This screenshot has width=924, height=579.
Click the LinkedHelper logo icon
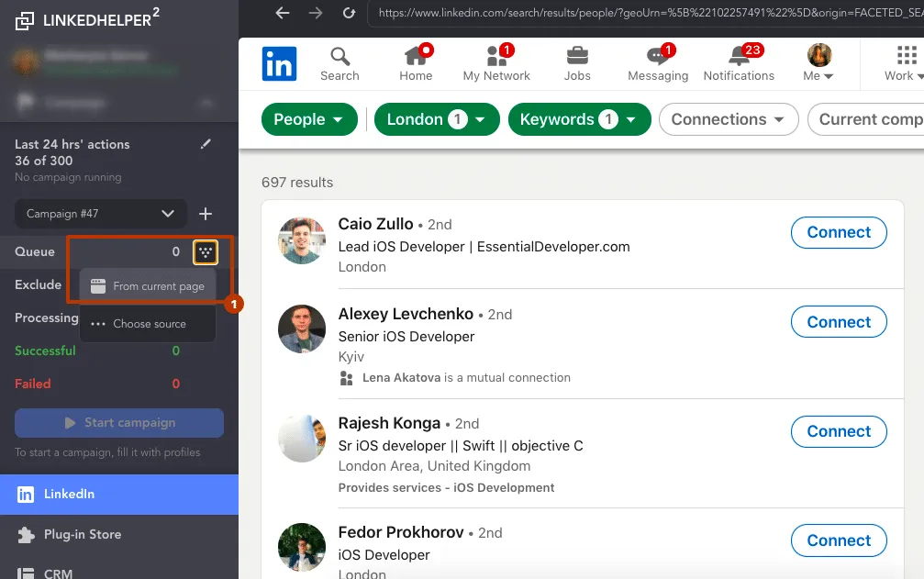point(25,20)
